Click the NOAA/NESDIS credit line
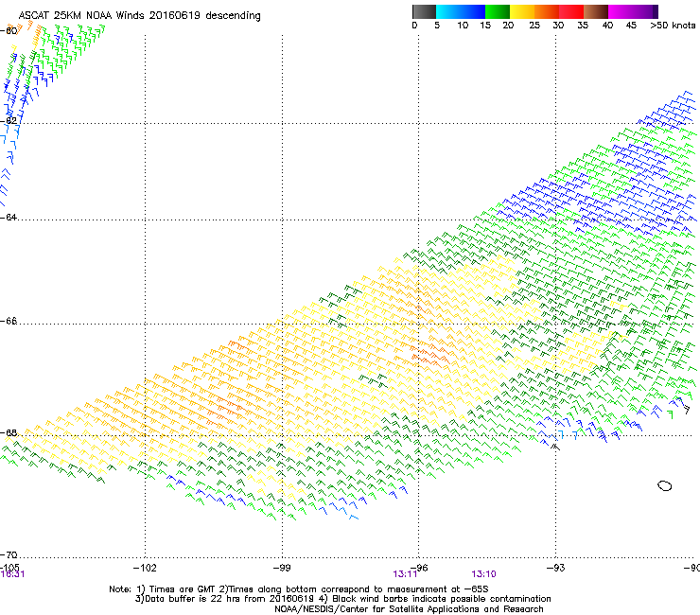 pos(409,608)
